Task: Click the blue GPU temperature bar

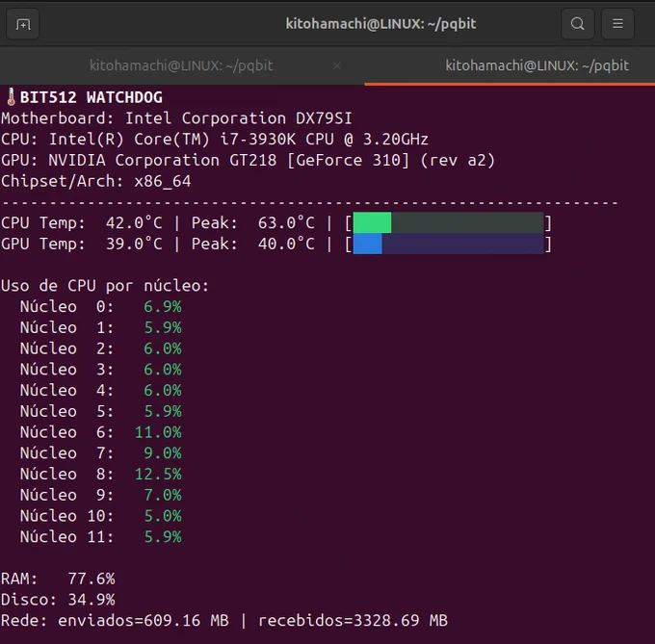Action: click(x=368, y=244)
